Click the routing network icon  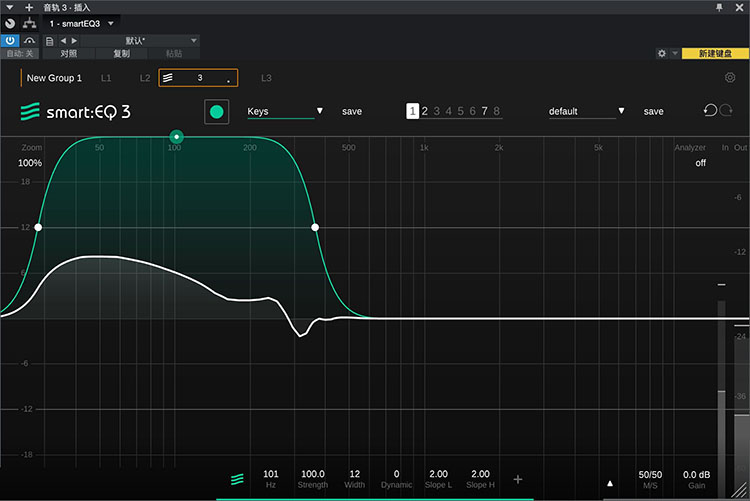point(29,23)
